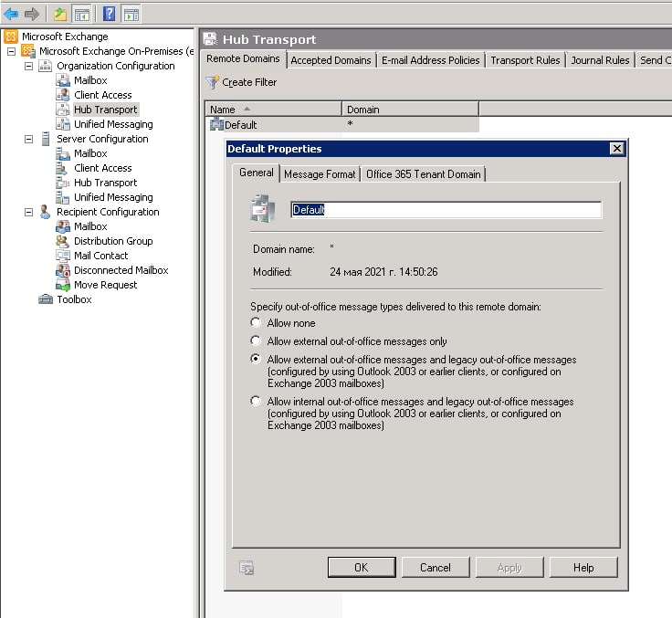Click Client Access icon under Organization Configuration
672x618 pixels.
point(63,95)
